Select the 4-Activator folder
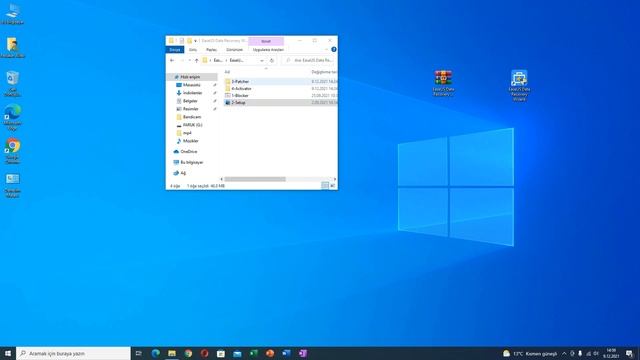640x360 pixels. 241,89
